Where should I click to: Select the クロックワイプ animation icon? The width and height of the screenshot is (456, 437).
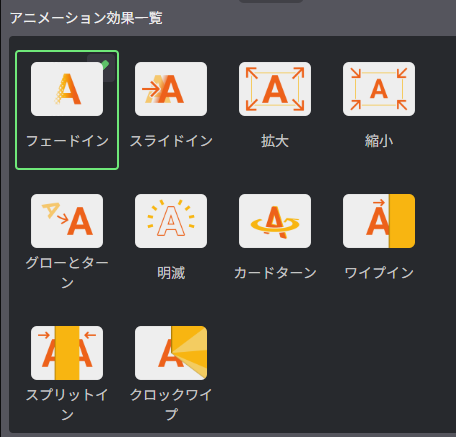pyautogui.click(x=171, y=353)
